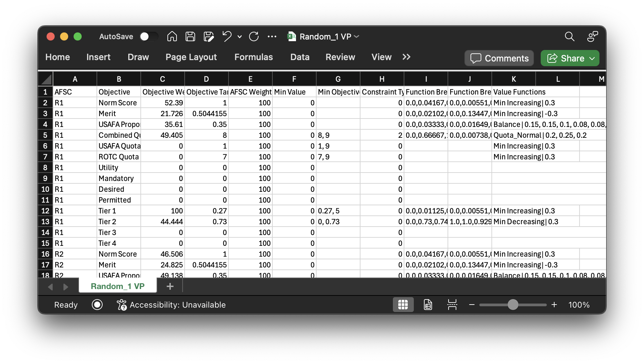Screen dimensions: 644x364
Task: Zoom out with the minus button
Action: coord(472,305)
